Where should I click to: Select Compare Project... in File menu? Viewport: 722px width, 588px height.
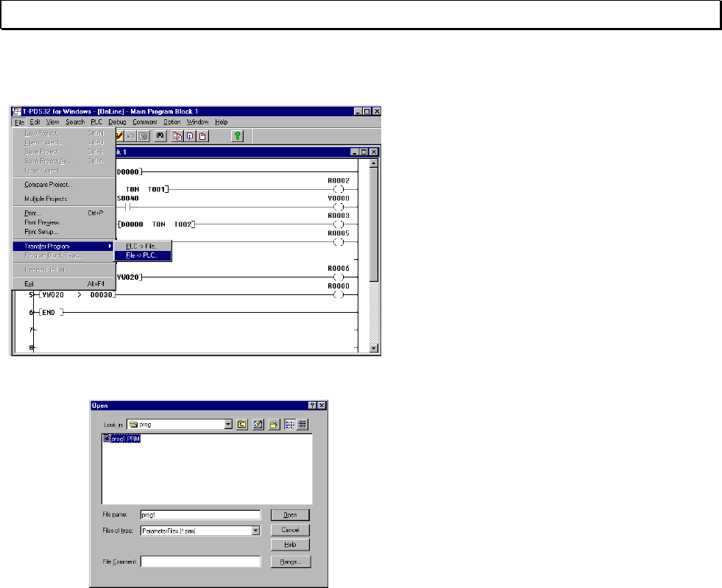(63, 185)
